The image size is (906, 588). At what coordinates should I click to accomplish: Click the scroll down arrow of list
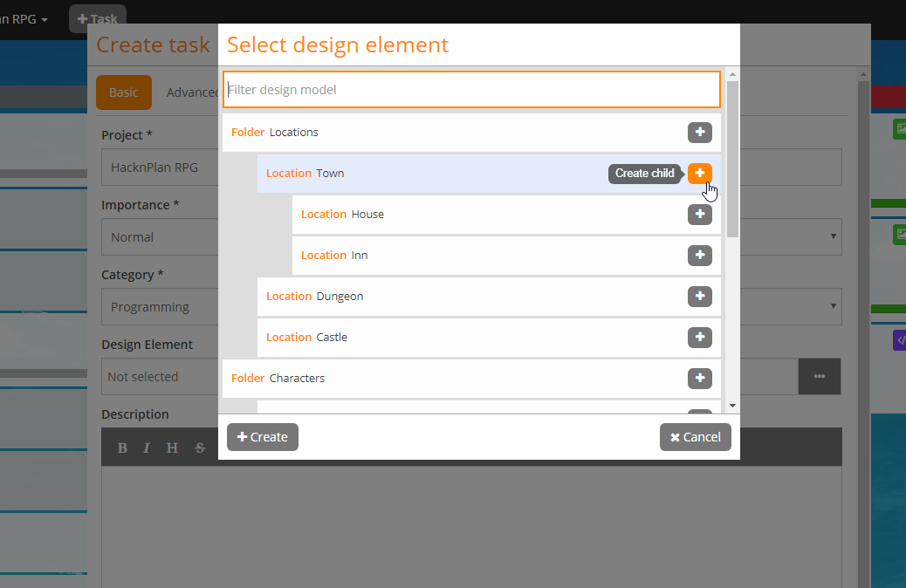[732, 406]
